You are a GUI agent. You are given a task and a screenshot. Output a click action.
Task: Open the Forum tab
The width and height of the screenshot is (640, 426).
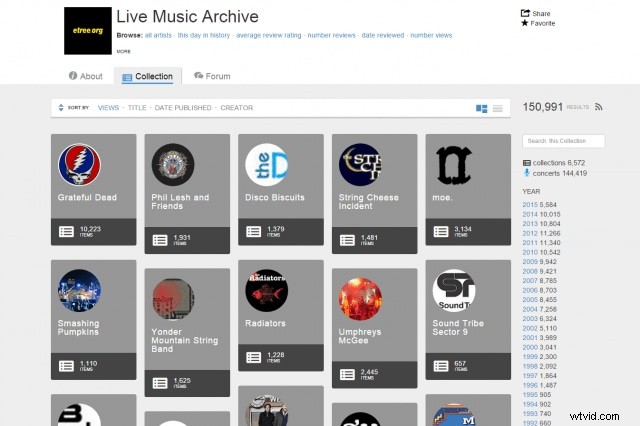coord(212,76)
